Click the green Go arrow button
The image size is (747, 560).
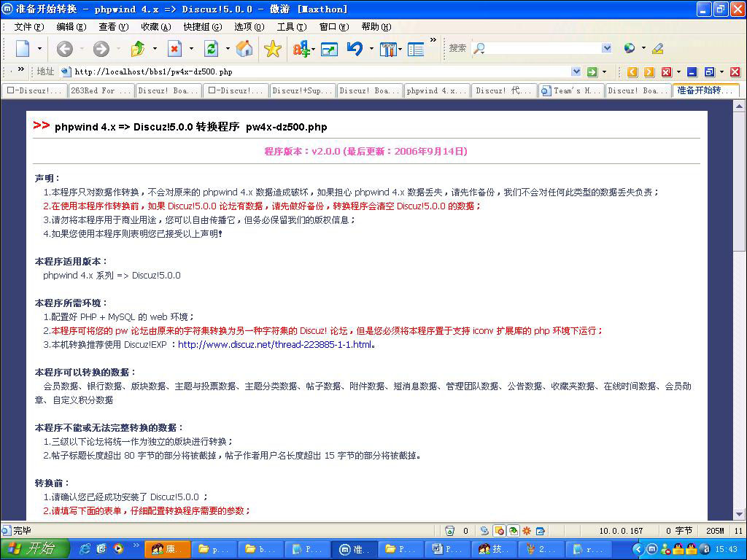(592, 72)
